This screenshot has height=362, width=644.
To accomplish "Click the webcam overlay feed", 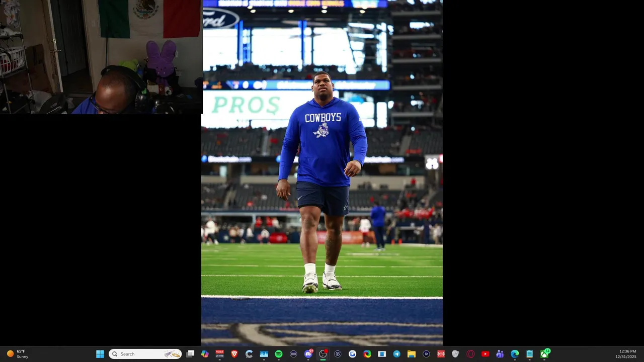I will coord(101,57).
